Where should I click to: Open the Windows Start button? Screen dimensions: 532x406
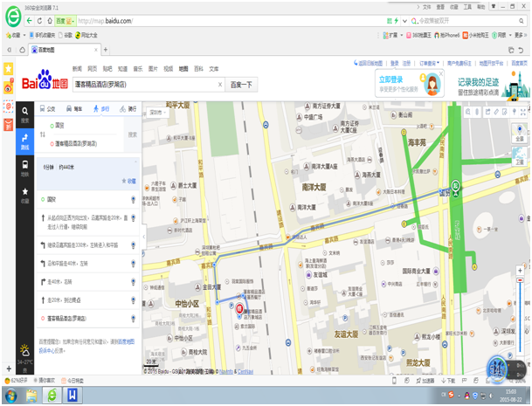pyautogui.click(x=11, y=396)
